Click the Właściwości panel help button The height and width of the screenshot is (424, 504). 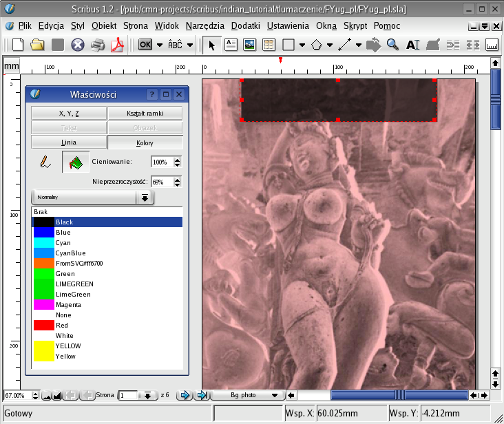(152, 94)
